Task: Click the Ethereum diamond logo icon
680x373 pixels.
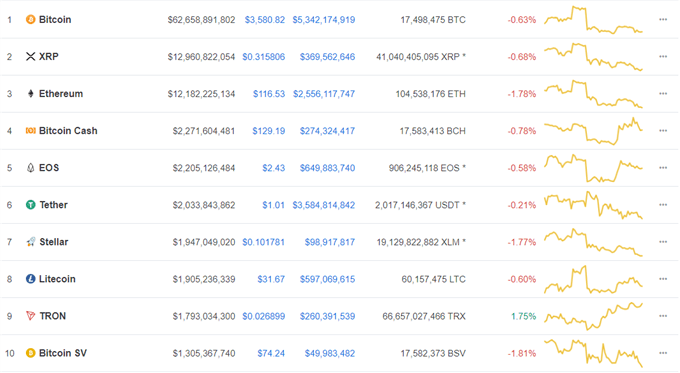Action: (30, 94)
